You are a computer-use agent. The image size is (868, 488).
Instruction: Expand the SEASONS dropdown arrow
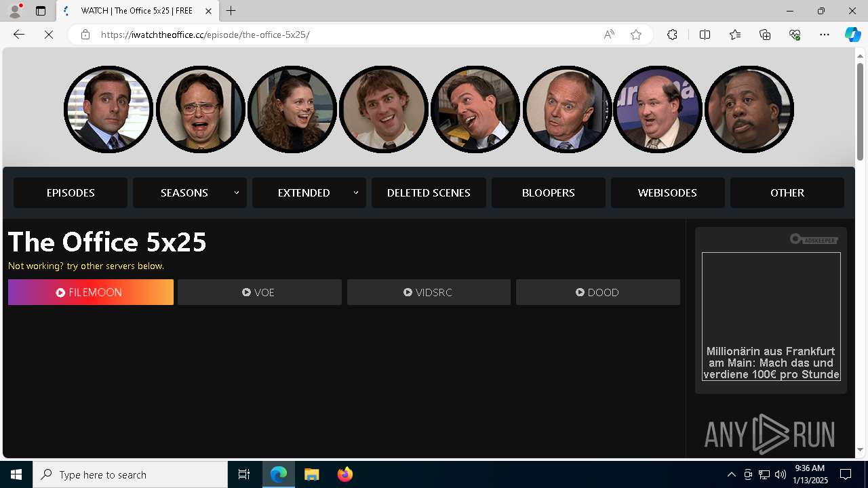coord(237,192)
